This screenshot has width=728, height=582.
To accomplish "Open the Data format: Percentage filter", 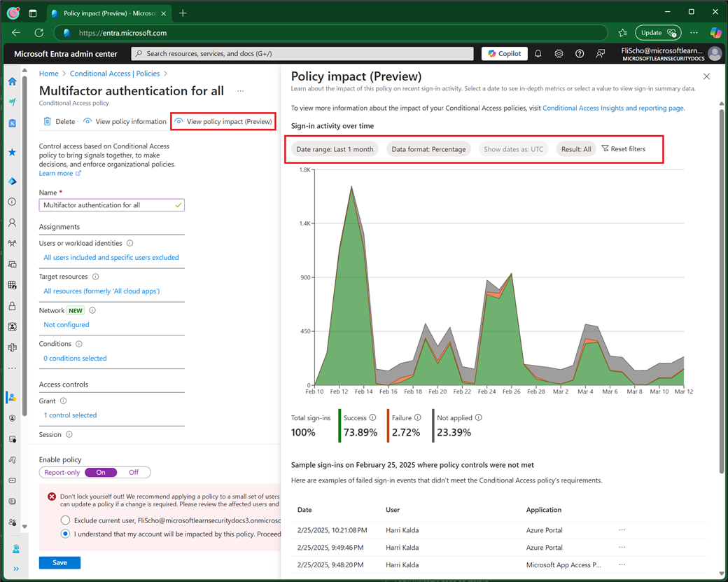I will [x=428, y=149].
